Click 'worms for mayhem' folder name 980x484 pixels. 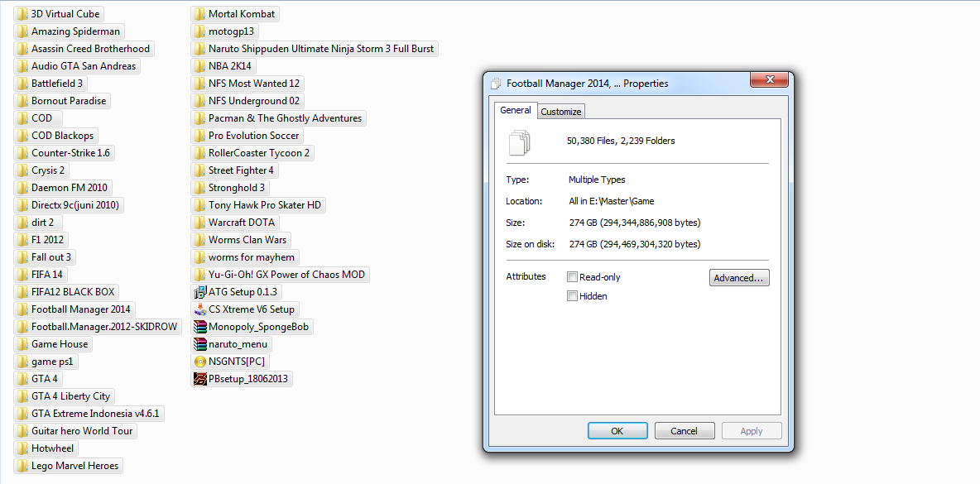[x=252, y=257]
